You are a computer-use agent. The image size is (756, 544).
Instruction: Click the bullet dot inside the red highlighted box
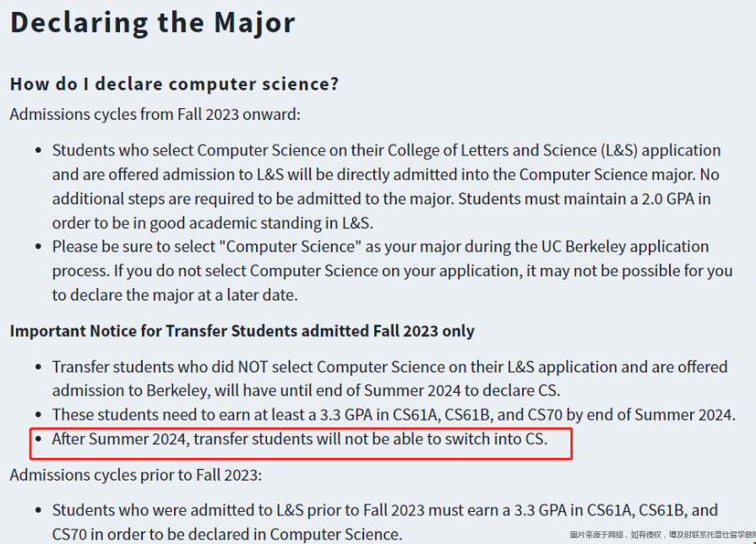[x=39, y=439]
